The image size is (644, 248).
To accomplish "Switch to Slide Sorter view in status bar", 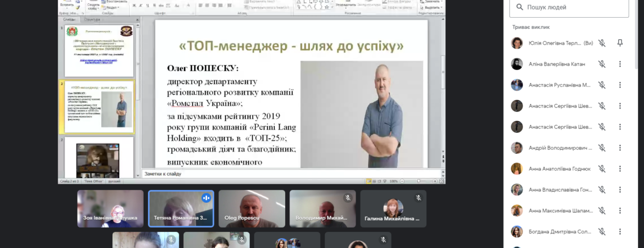I will point(374,181).
